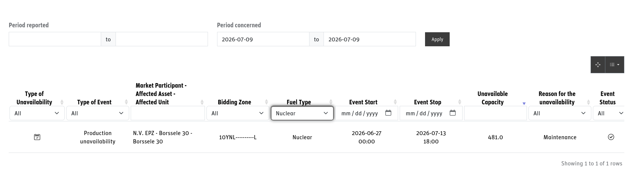Open the Event Stop calendar picker icon
The height and width of the screenshot is (173, 644).
pos(453,113)
